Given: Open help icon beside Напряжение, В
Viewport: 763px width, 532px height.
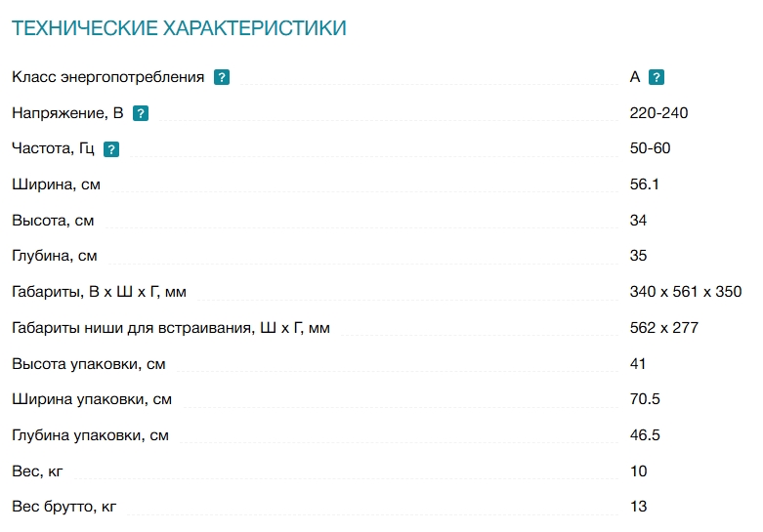Looking at the screenshot, I should (x=141, y=113).
